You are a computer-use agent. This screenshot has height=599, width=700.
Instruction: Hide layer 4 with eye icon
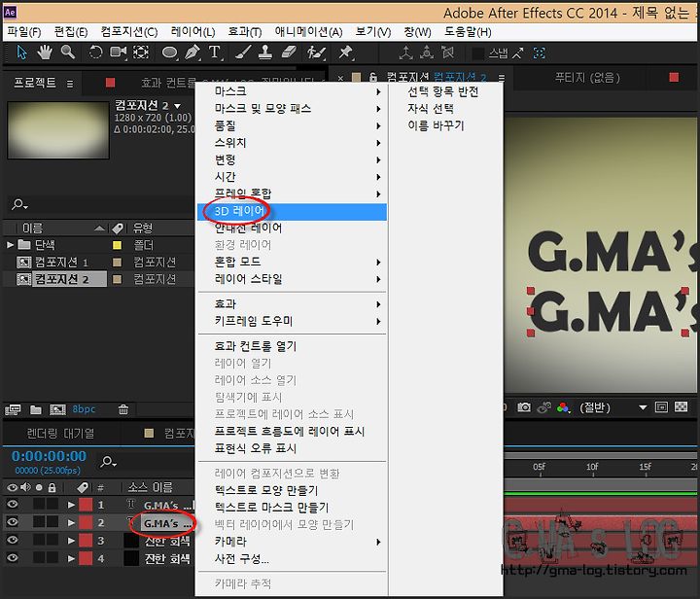click(13, 557)
